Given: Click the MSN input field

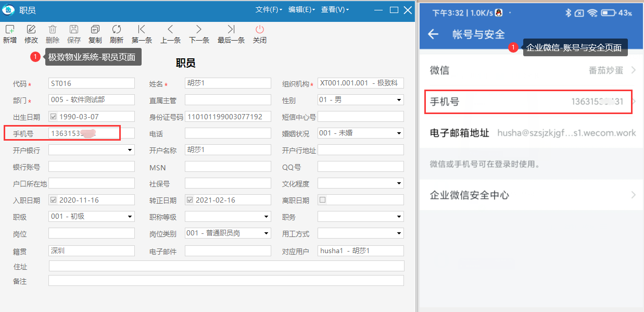Looking at the screenshot, I should [228, 167].
